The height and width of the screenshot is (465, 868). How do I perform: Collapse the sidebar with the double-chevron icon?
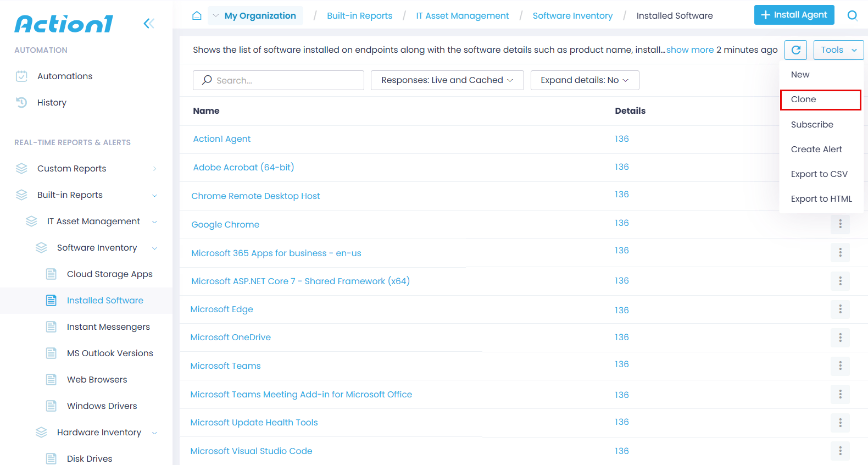[148, 23]
